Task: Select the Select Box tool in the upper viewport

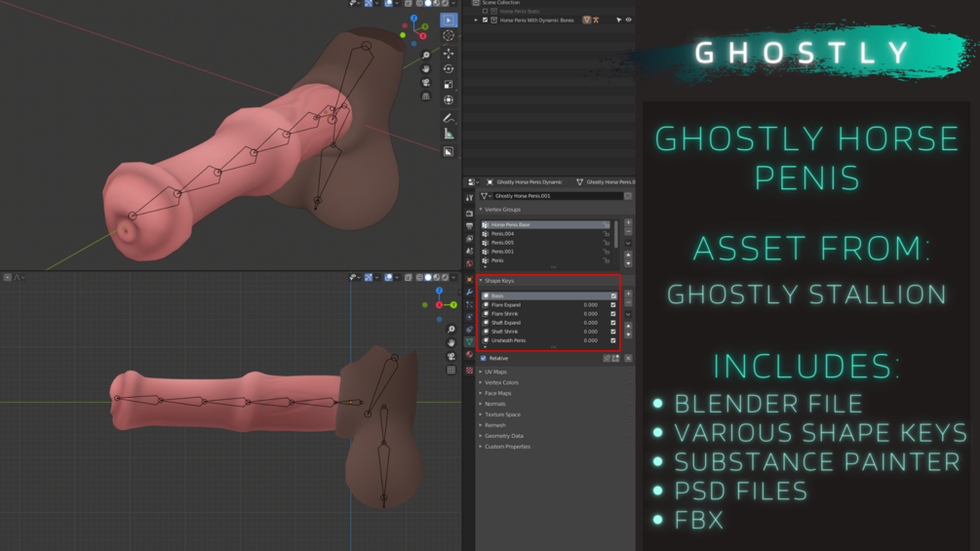Action: [449, 20]
